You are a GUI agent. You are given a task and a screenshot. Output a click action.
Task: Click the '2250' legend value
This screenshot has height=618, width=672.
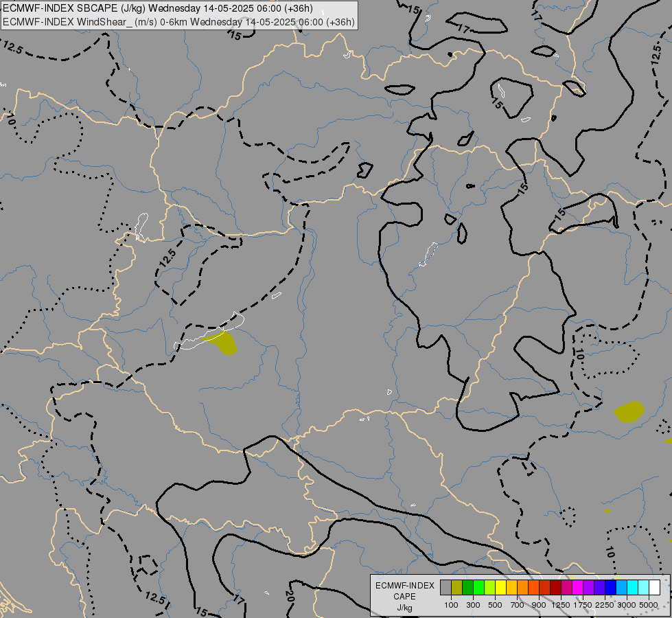pyautogui.click(x=605, y=605)
